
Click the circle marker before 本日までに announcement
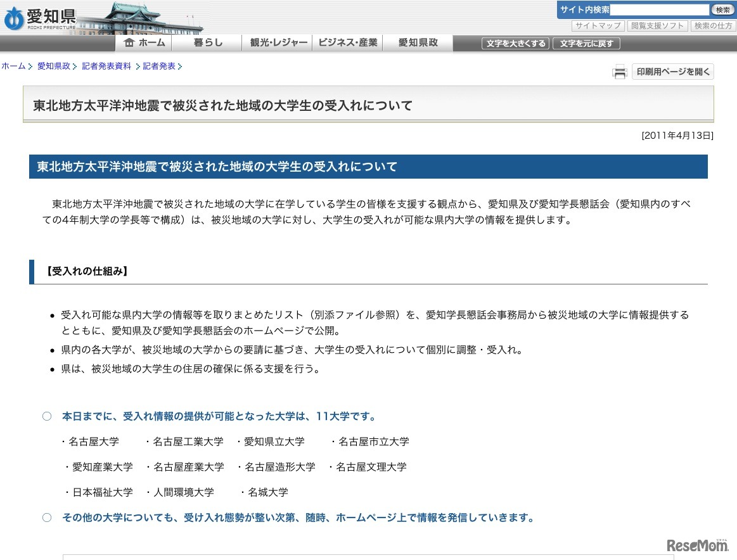click(46, 416)
